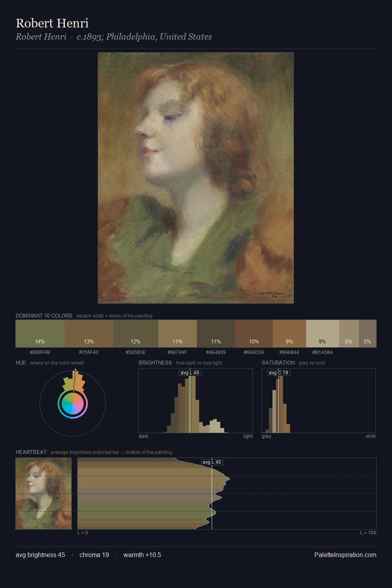
Task: Click the hex code #86744F
Action: point(177,352)
